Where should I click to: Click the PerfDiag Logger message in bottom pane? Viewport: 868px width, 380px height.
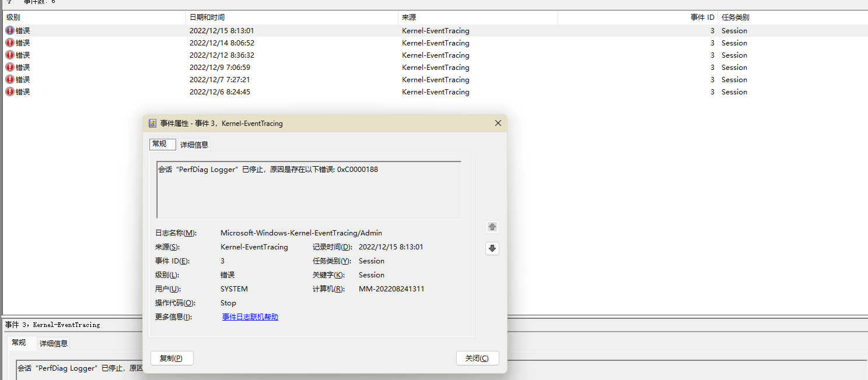[x=80, y=368]
